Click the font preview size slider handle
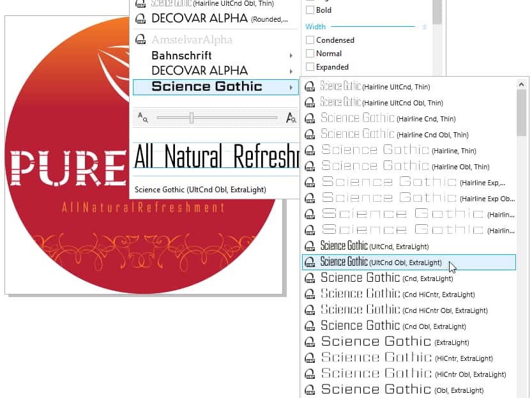 point(191,118)
